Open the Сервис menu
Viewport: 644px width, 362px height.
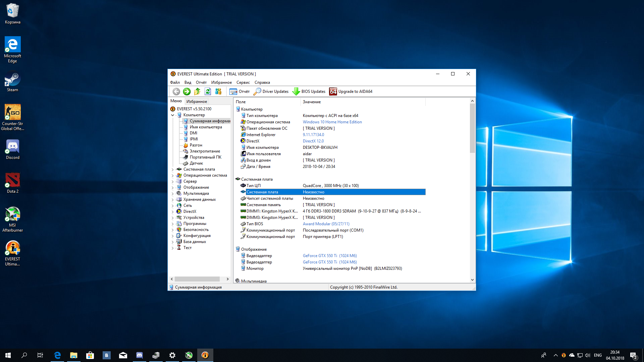point(243,82)
